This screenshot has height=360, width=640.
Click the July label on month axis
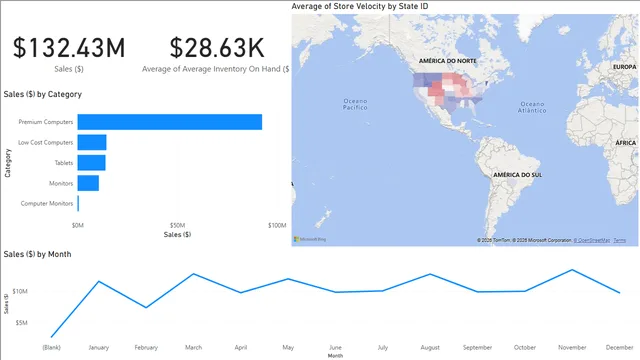coord(383,348)
